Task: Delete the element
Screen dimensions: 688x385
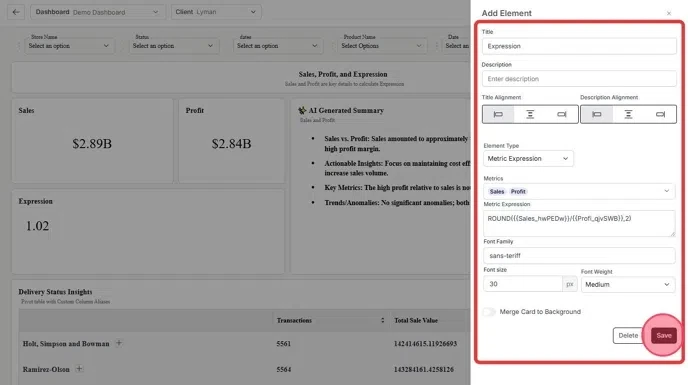Action: coord(628,335)
